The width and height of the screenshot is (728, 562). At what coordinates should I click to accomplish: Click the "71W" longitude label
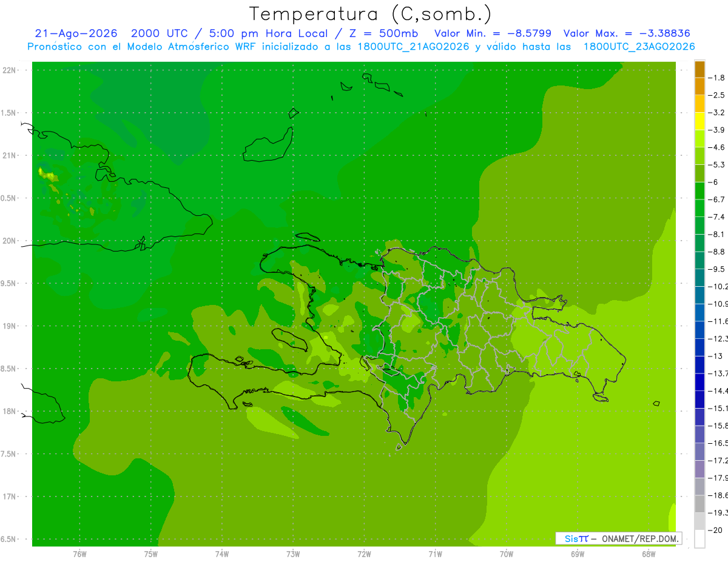pyautogui.click(x=435, y=554)
